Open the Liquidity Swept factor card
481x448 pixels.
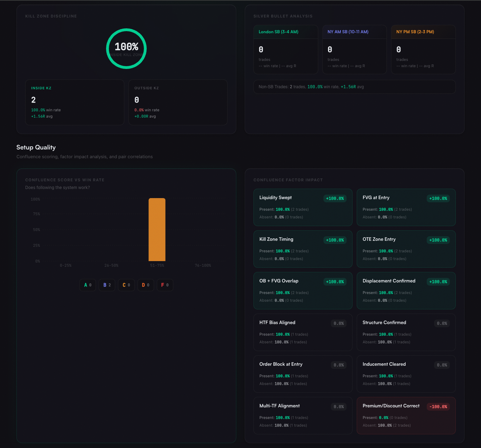pos(302,207)
